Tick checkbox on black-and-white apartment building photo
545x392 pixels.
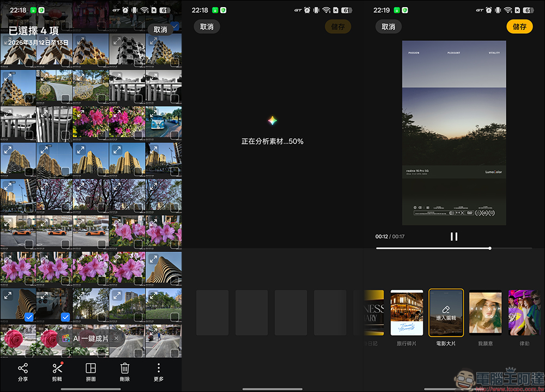click(138, 62)
